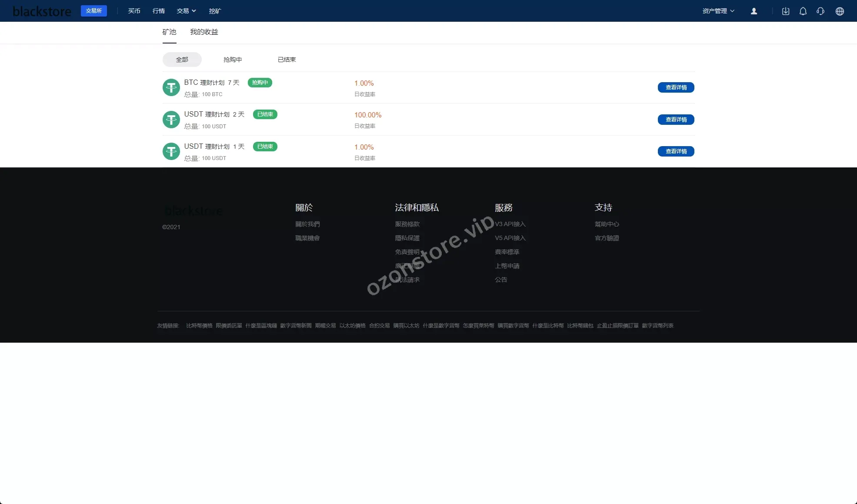
Task: View details for the BTC 7-day plan
Action: coord(676,87)
